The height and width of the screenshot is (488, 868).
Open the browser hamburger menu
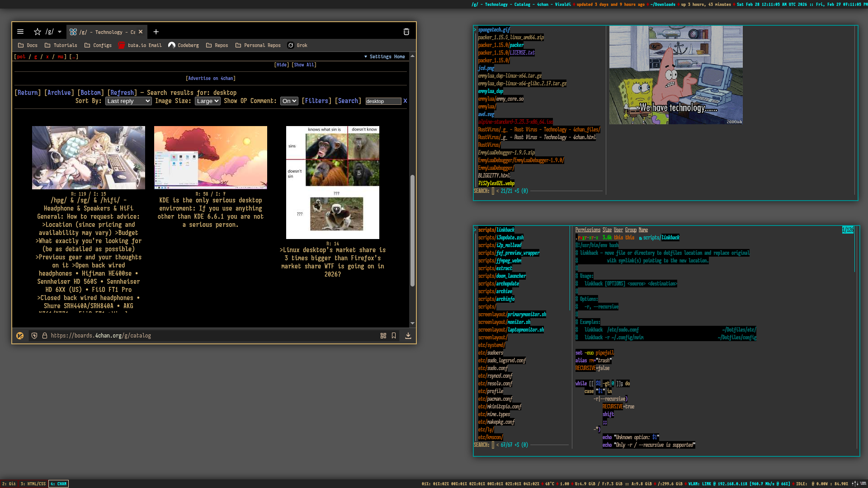point(20,32)
